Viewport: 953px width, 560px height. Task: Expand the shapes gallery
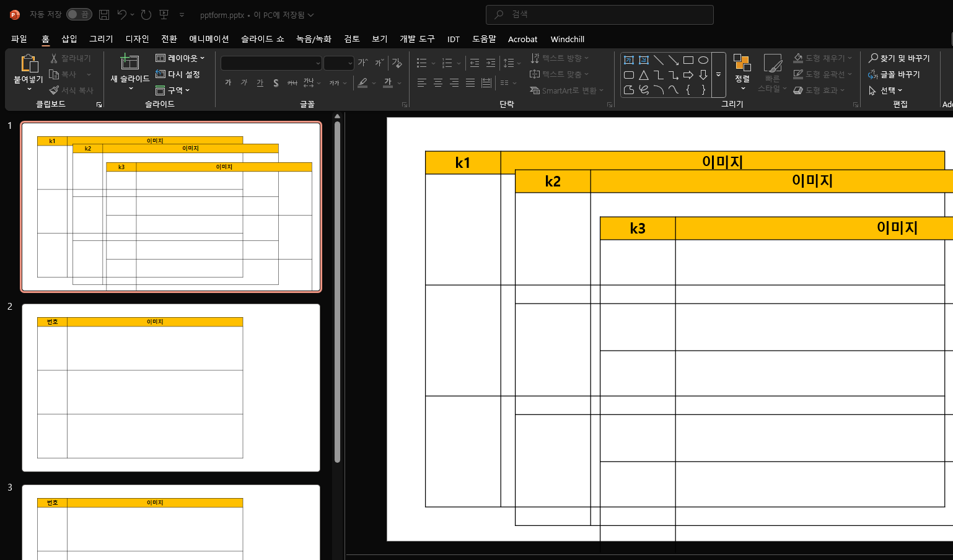[719, 75]
